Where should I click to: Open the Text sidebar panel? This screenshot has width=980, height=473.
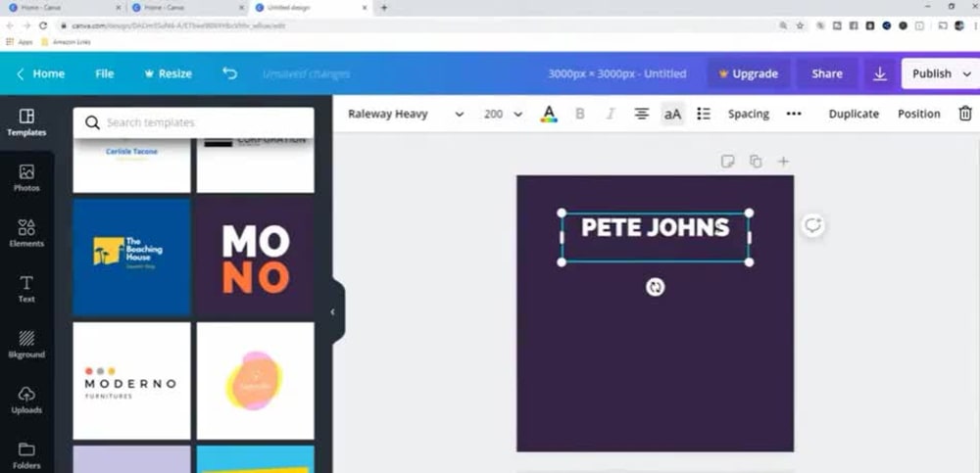(x=26, y=289)
